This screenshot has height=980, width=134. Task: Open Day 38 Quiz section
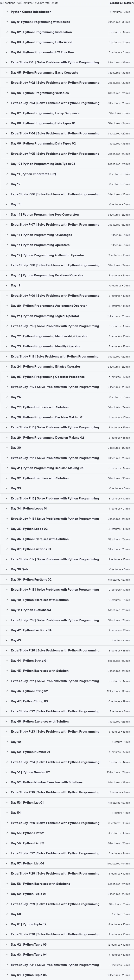point(67,569)
